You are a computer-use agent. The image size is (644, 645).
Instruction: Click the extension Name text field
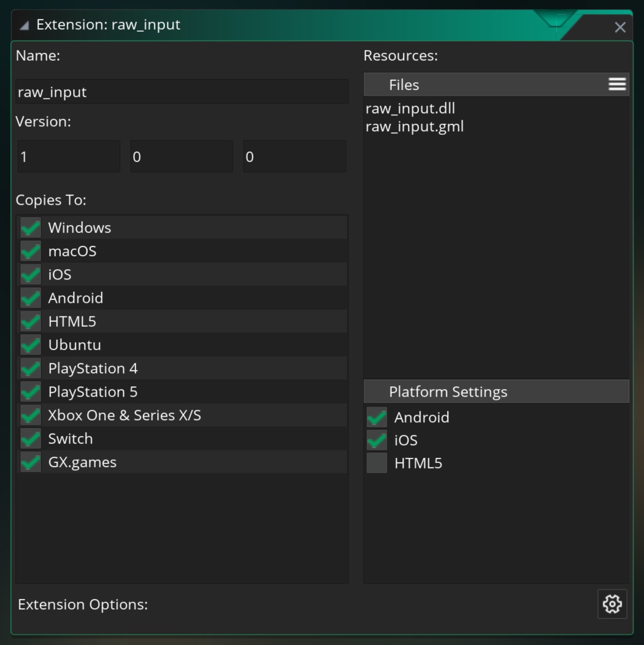182,92
